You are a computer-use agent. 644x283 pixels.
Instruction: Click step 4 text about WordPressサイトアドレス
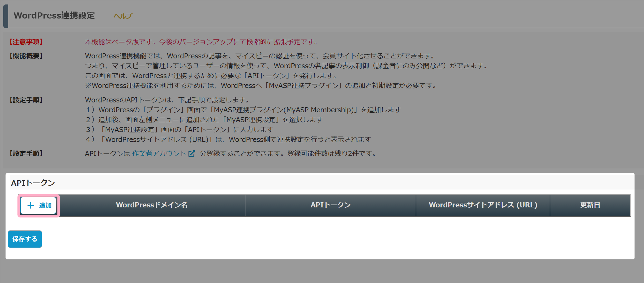(228, 139)
